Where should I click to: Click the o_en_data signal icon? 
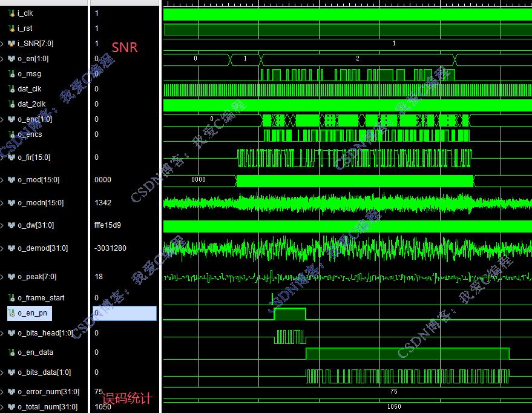point(11,352)
